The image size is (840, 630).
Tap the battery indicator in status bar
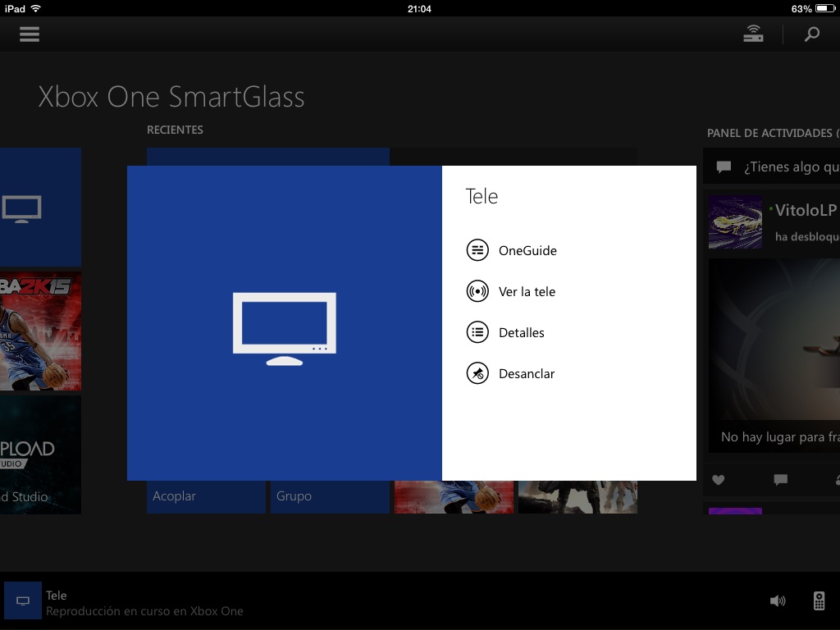825,8
